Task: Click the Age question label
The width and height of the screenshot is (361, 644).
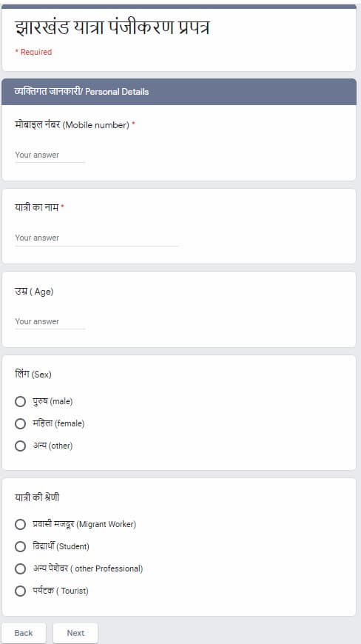Action: (34, 292)
